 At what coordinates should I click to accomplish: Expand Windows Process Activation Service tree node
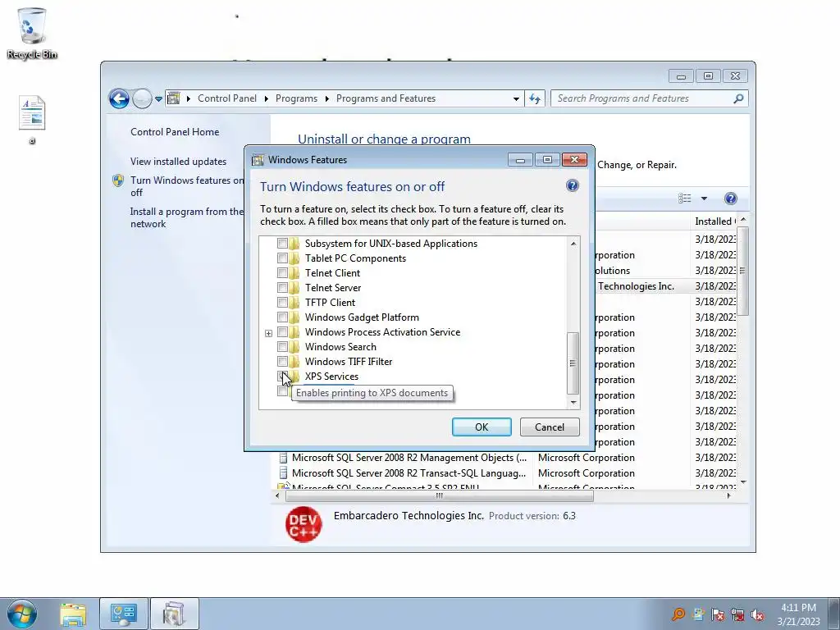tap(268, 333)
